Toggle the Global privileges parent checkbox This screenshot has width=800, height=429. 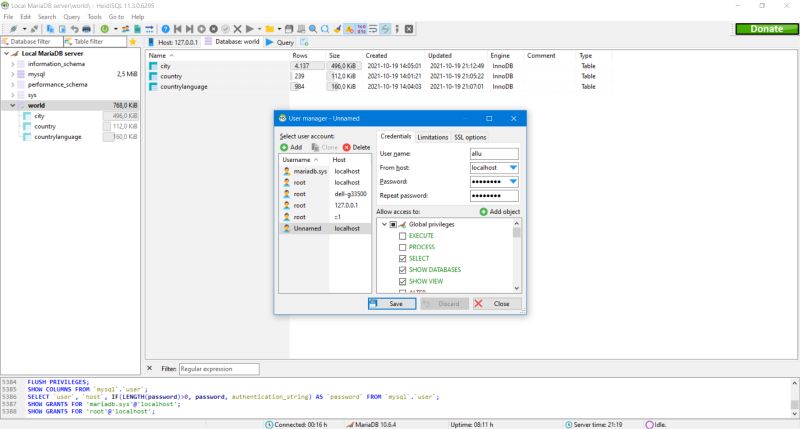[393, 224]
